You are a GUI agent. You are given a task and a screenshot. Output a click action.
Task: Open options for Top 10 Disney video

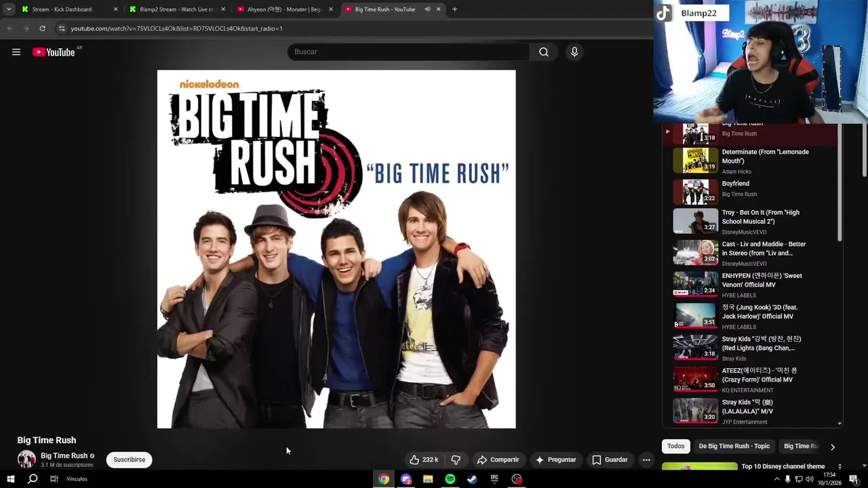[840, 467]
